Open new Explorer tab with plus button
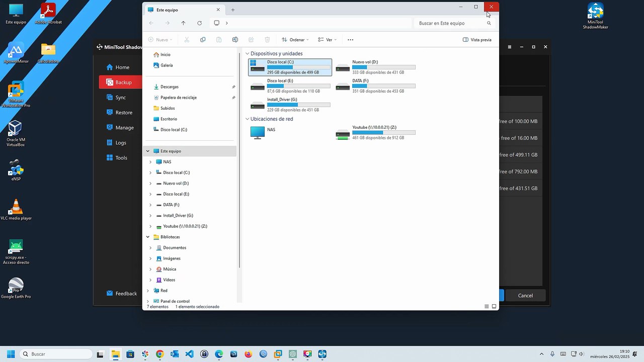The height and width of the screenshot is (362, 644). [233, 10]
